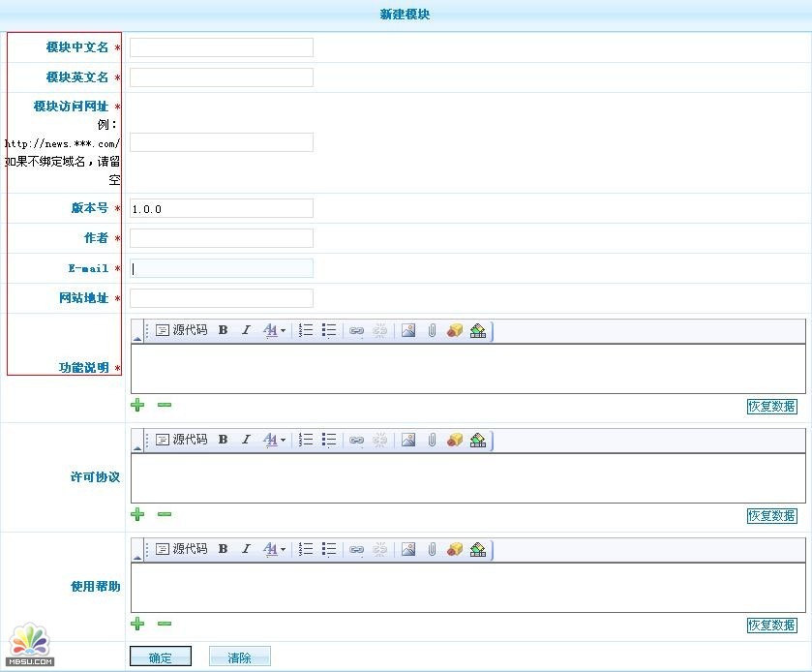The width and height of the screenshot is (812, 672).
Task: Toggle italic in 许可协议 editor toolbar
Action: [246, 440]
